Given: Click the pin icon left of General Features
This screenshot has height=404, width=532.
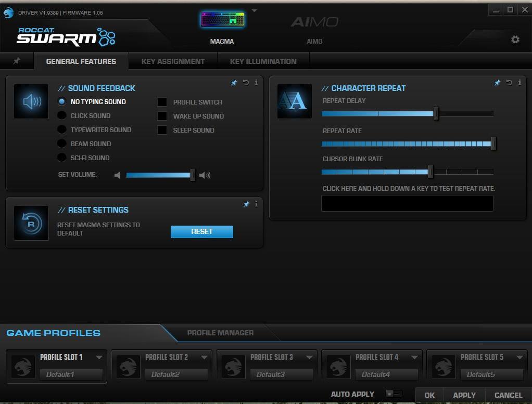Looking at the screenshot, I should [17, 61].
